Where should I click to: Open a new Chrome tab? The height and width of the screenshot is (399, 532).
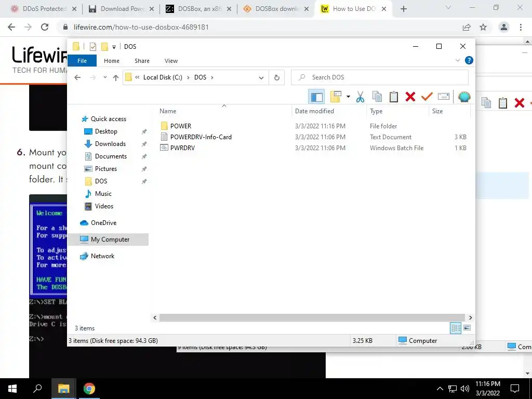(403, 9)
